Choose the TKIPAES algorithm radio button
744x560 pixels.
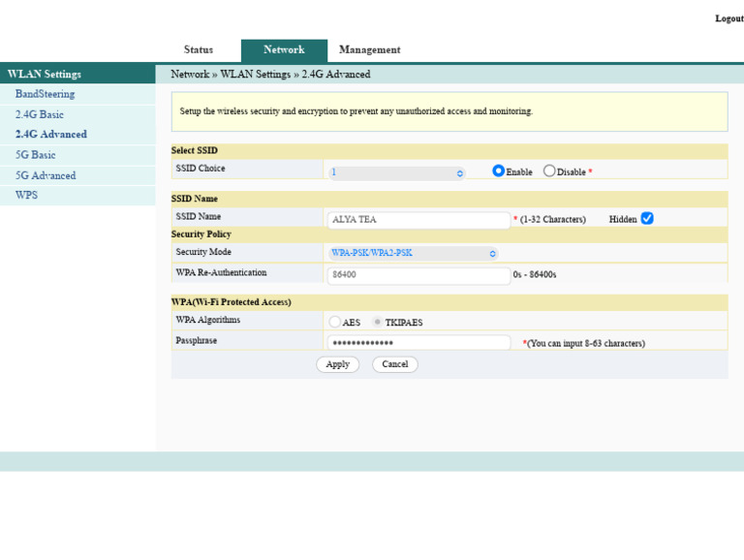pyautogui.click(x=378, y=322)
